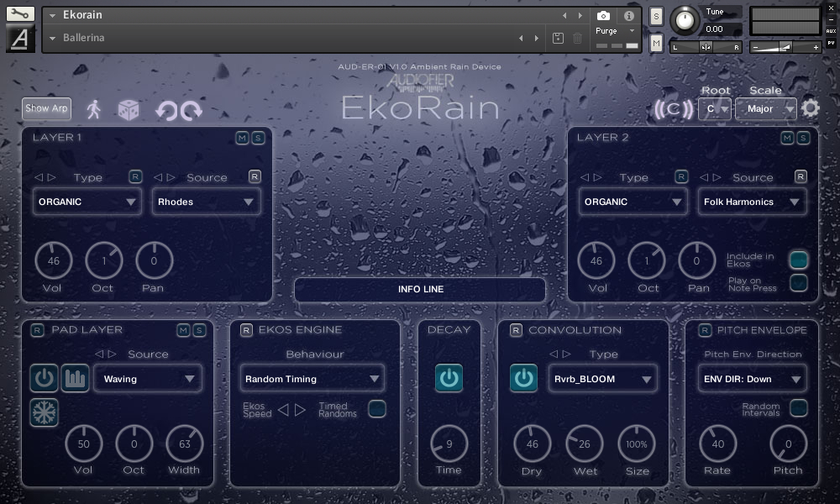840x504 pixels.
Task: Randomize settings with the dice icon
Action: point(129,110)
